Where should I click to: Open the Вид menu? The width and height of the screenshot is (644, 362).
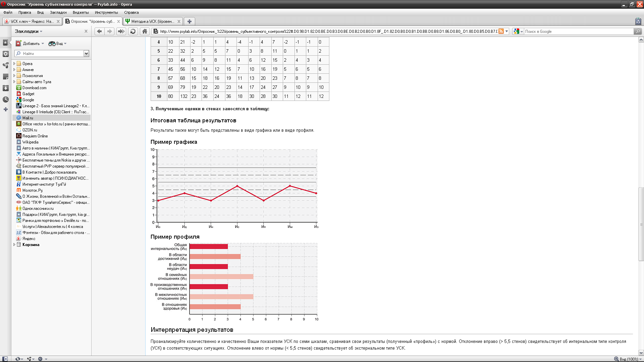(x=40, y=12)
